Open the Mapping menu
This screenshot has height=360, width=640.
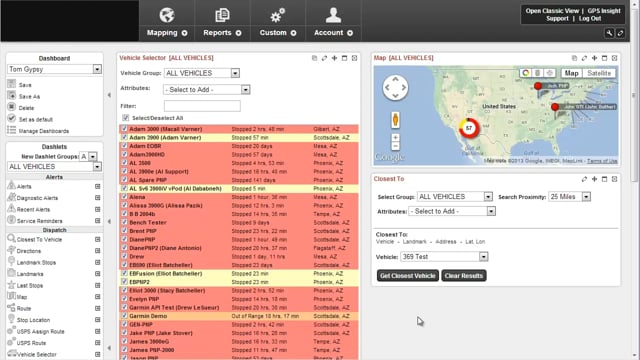click(x=167, y=21)
